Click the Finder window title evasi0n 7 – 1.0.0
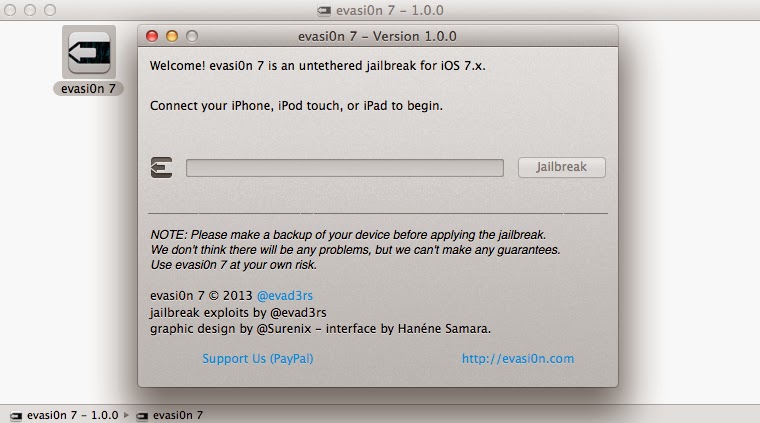 (x=390, y=10)
